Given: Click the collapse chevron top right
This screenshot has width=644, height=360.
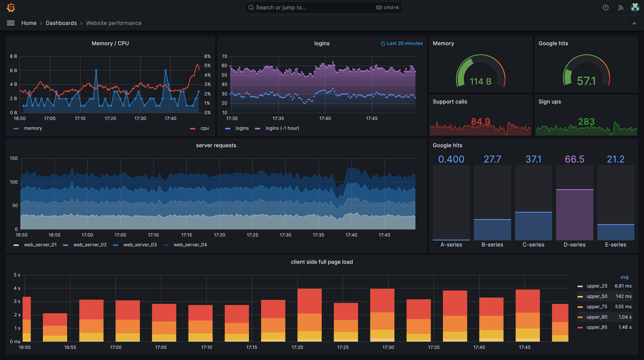Looking at the screenshot, I should pyautogui.click(x=635, y=23).
